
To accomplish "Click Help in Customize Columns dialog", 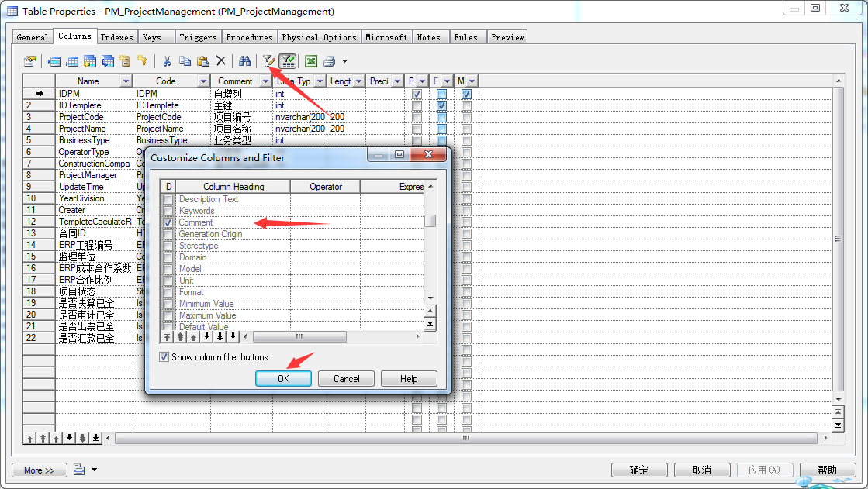I will (x=409, y=378).
